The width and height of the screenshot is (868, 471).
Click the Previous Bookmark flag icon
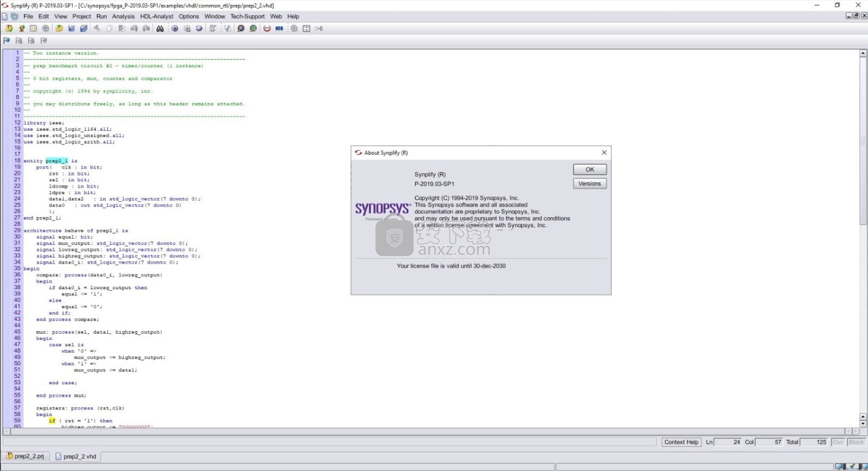coord(31,41)
